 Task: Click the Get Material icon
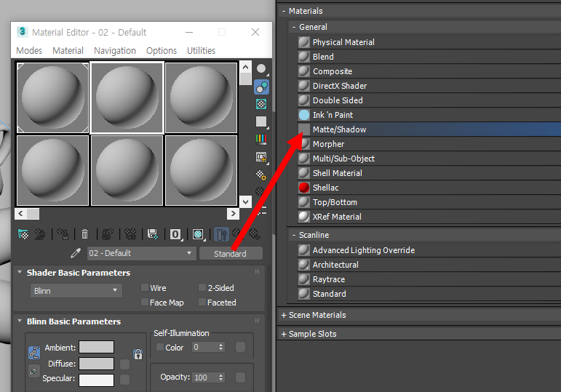[23, 235]
